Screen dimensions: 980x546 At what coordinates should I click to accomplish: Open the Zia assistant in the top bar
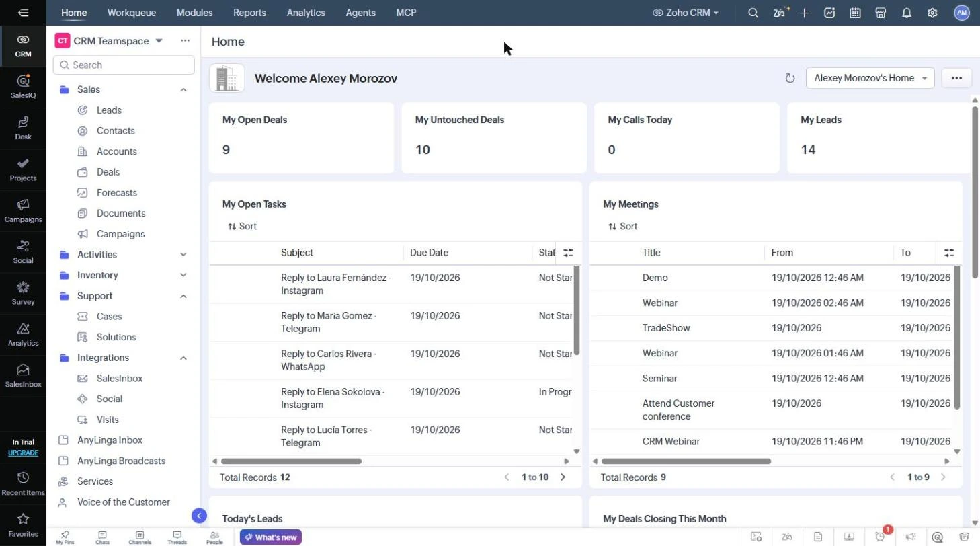point(780,13)
